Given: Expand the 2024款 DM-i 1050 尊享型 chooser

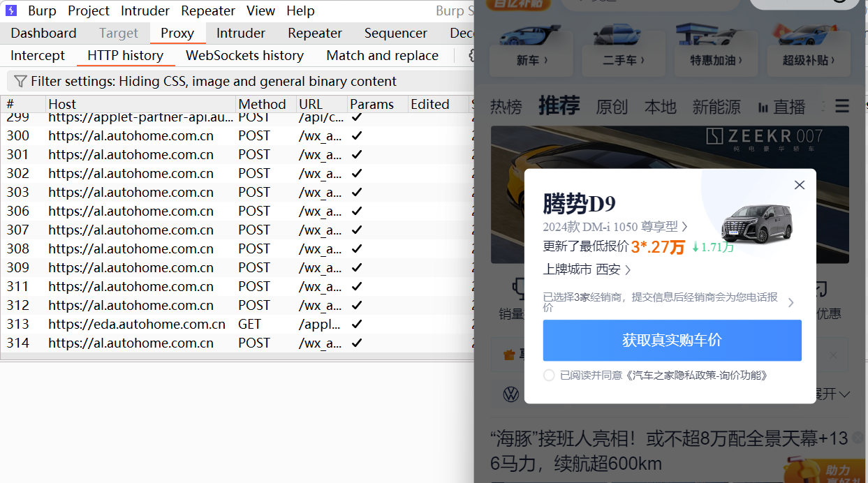Looking at the screenshot, I should click(x=615, y=226).
